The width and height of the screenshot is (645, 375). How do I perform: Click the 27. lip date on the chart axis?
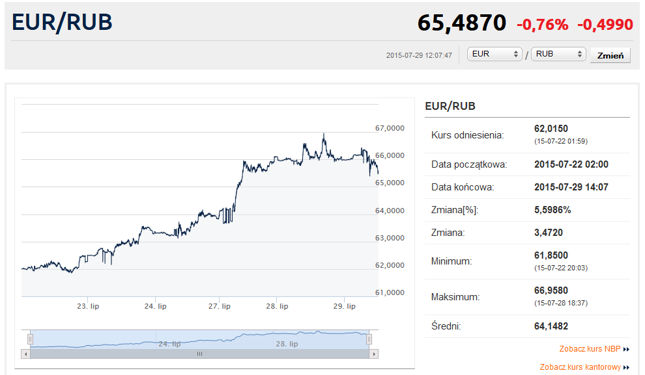tap(219, 306)
